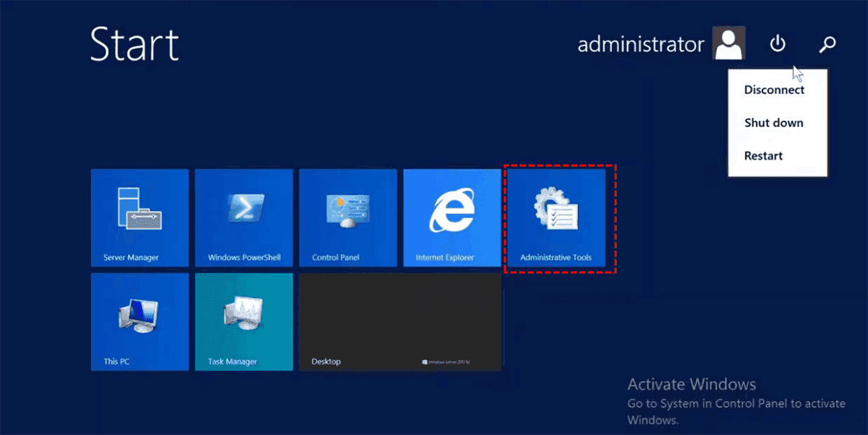Screen dimensions: 868x435
Task: Click the administrator account avatar picture
Action: pos(728,44)
